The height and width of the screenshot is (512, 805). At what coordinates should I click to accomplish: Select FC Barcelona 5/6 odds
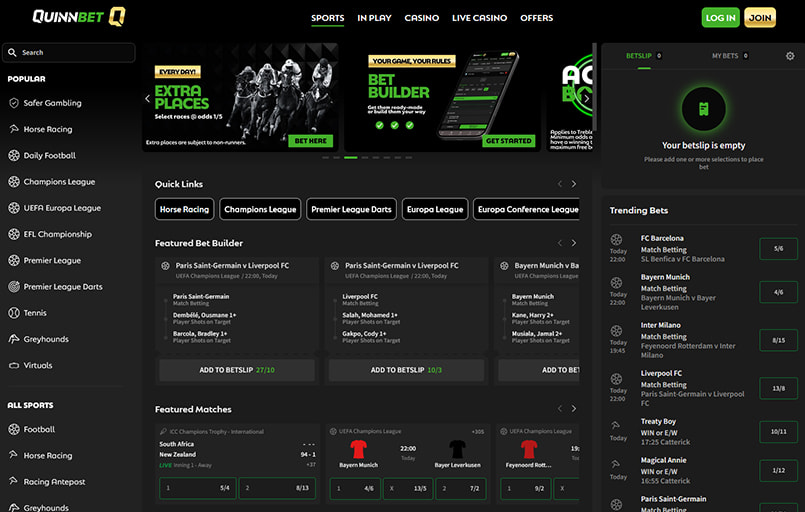pos(778,249)
